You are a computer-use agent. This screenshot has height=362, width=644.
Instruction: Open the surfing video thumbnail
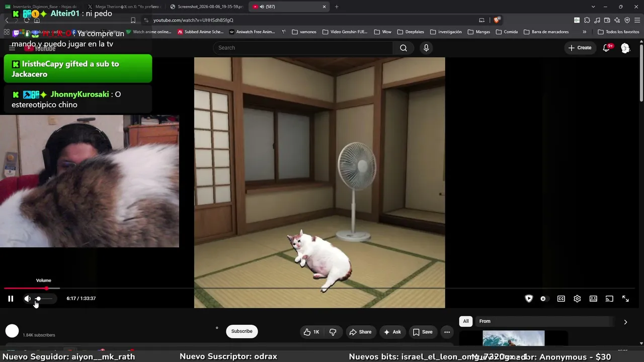[x=513, y=338]
